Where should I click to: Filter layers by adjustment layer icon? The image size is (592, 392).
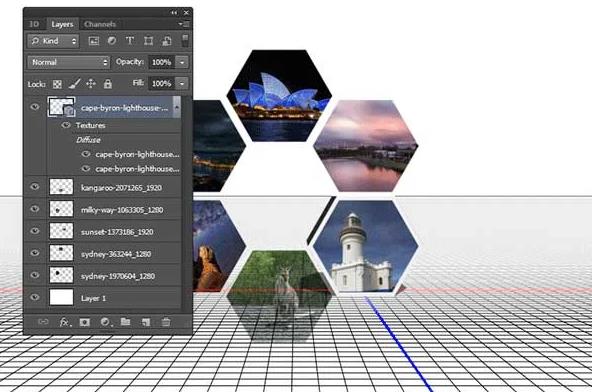pyautogui.click(x=112, y=41)
